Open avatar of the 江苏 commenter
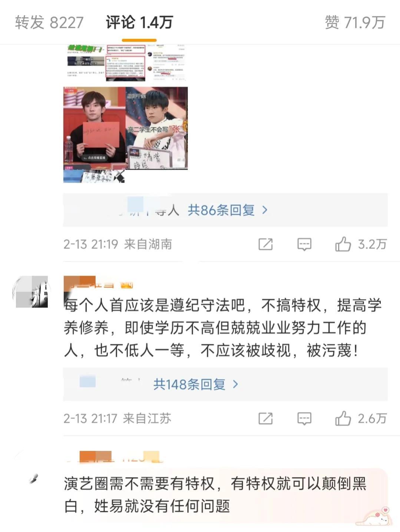The image size is (400, 532). (x=31, y=292)
